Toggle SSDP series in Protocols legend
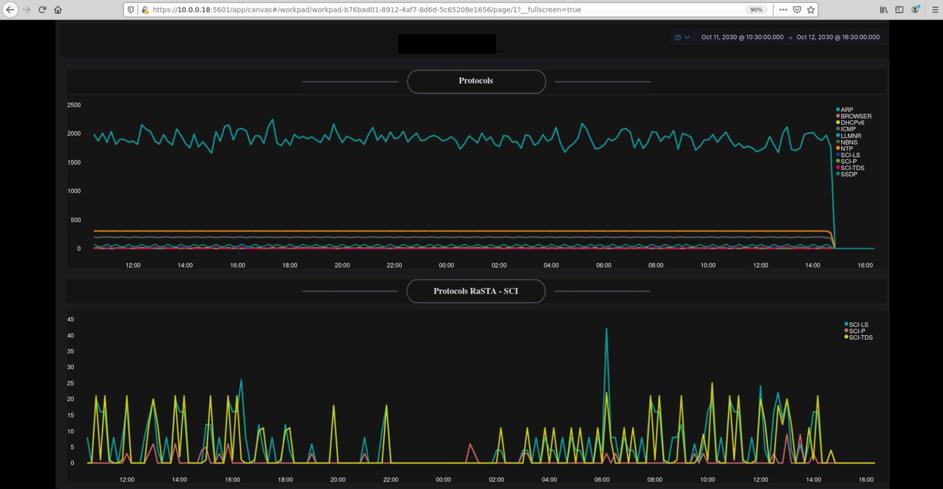The width and height of the screenshot is (943, 489). (x=848, y=175)
